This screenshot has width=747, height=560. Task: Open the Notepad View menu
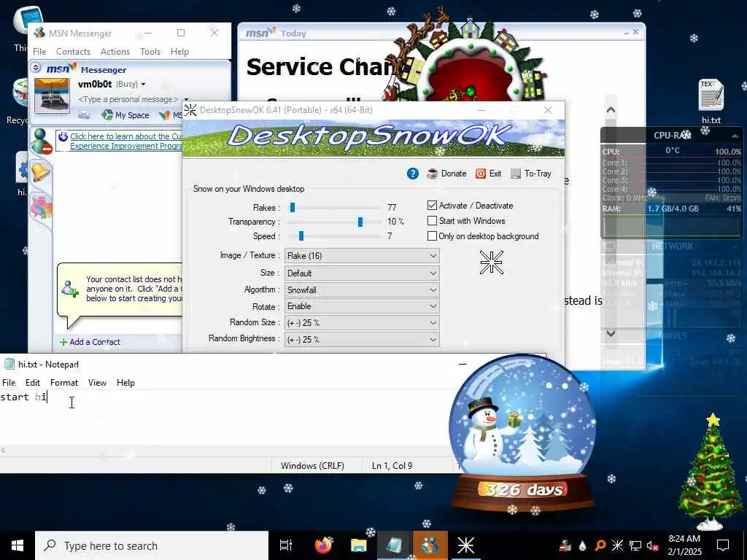[97, 383]
